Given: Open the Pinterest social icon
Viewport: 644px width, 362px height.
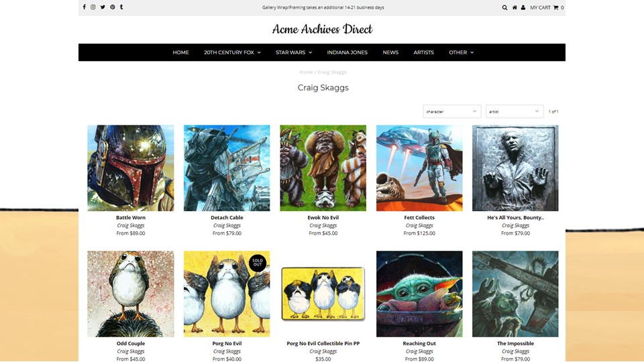Looking at the screenshot, I should (112, 7).
